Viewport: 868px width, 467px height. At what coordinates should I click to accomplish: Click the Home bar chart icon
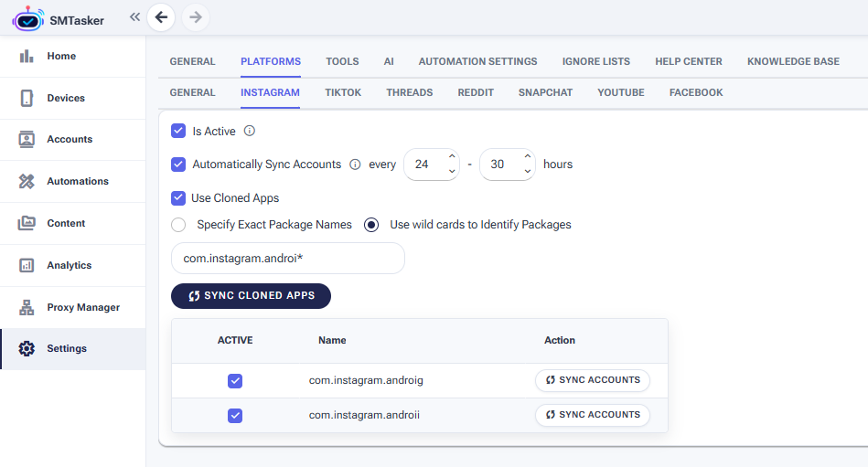coord(27,56)
